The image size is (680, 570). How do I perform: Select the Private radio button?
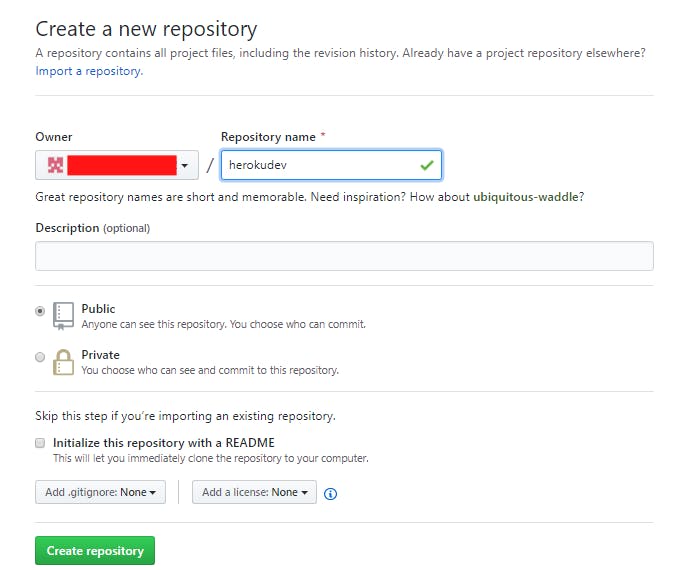[40, 357]
